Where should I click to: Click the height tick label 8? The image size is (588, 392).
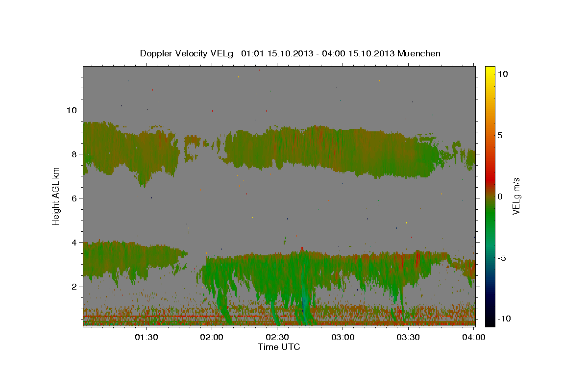point(74,154)
